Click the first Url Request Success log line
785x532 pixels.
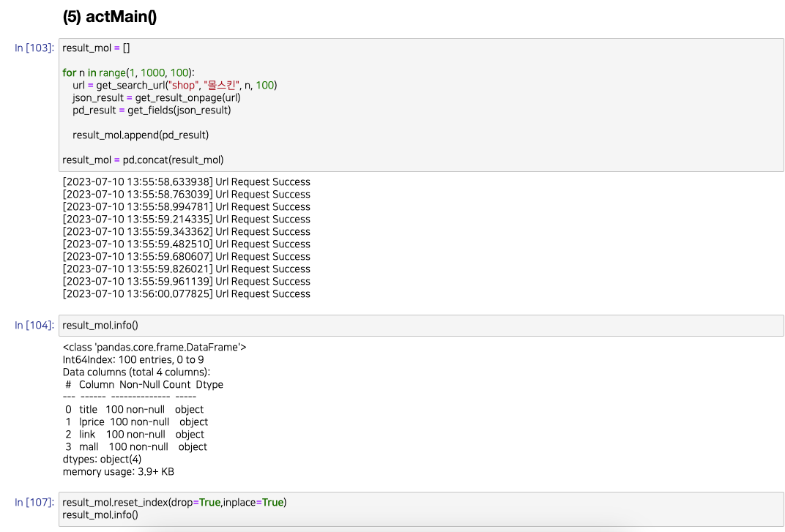(187, 181)
